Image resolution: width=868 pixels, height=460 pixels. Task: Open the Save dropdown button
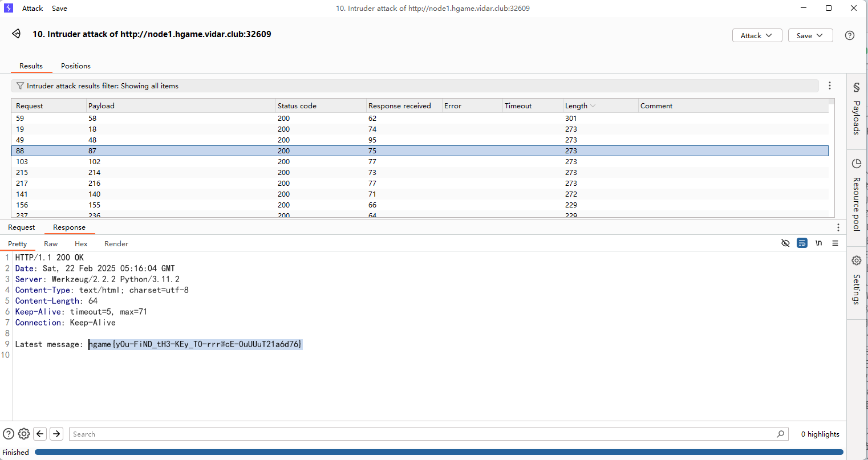[x=810, y=35]
